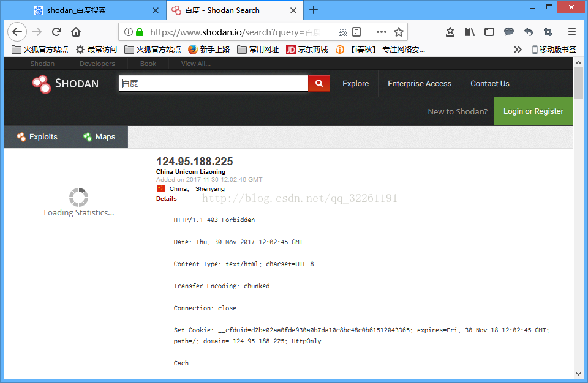
Task: Open the Book top menu item
Action: point(148,64)
